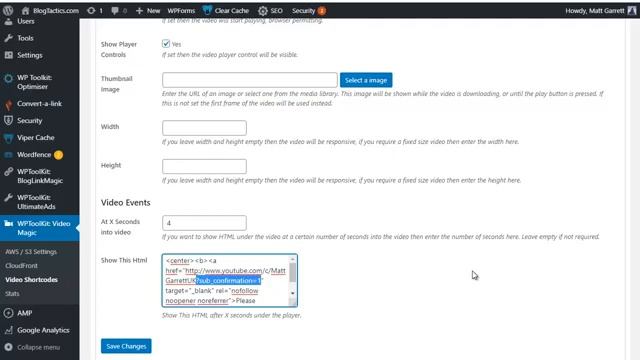Open Viper Cache in the sidebar
This screenshot has height=360, width=640.
pyautogui.click(x=36, y=138)
